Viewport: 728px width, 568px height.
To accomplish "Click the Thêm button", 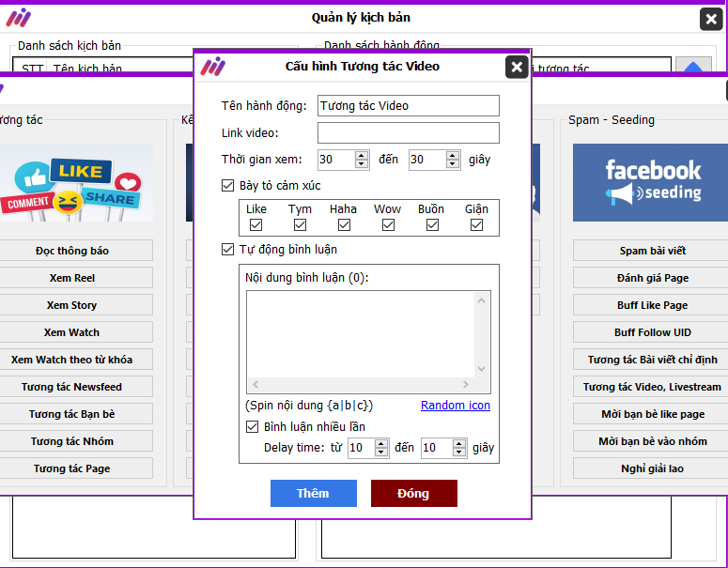I will [313, 493].
